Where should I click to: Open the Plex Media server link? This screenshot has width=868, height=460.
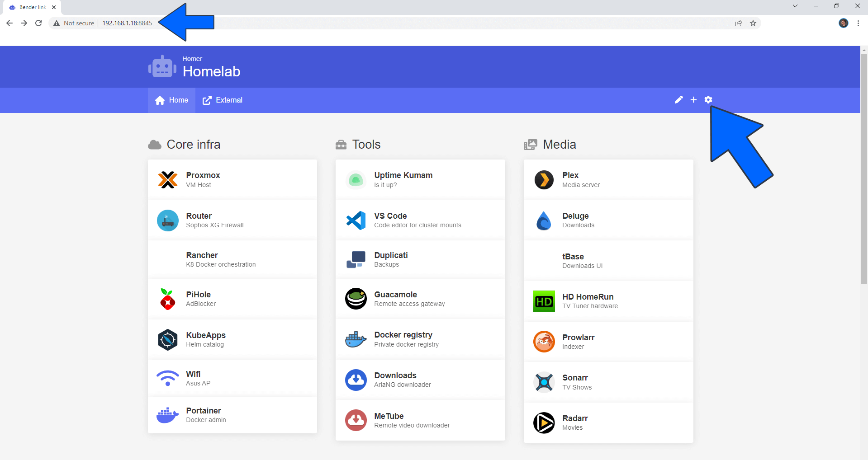tap(608, 180)
